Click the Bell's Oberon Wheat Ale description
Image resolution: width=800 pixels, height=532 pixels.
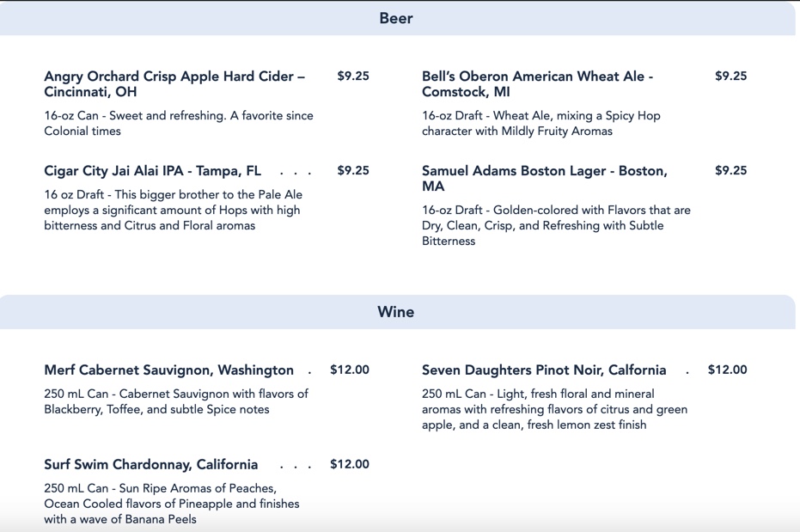point(541,124)
